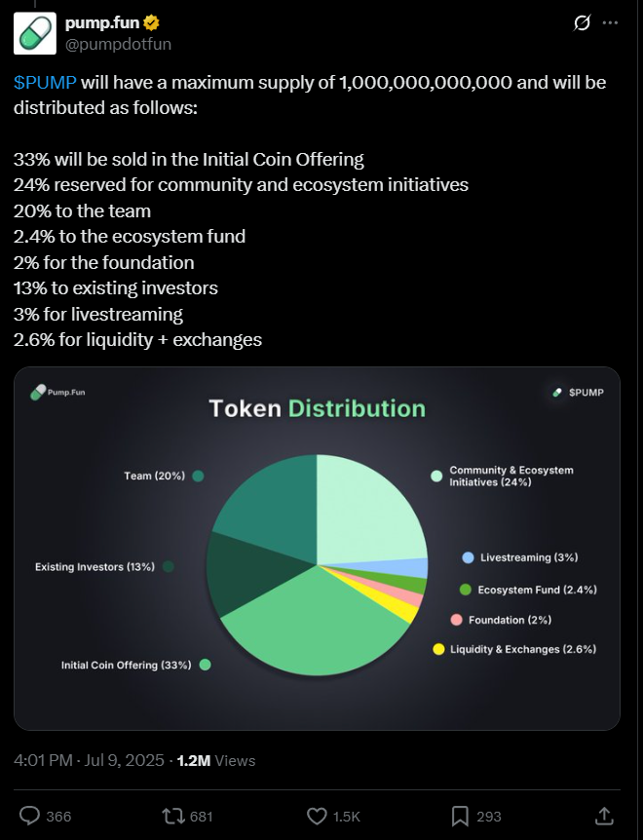Click the pump.fun display name
Screen dimensions: 643x840
(x=102, y=22)
